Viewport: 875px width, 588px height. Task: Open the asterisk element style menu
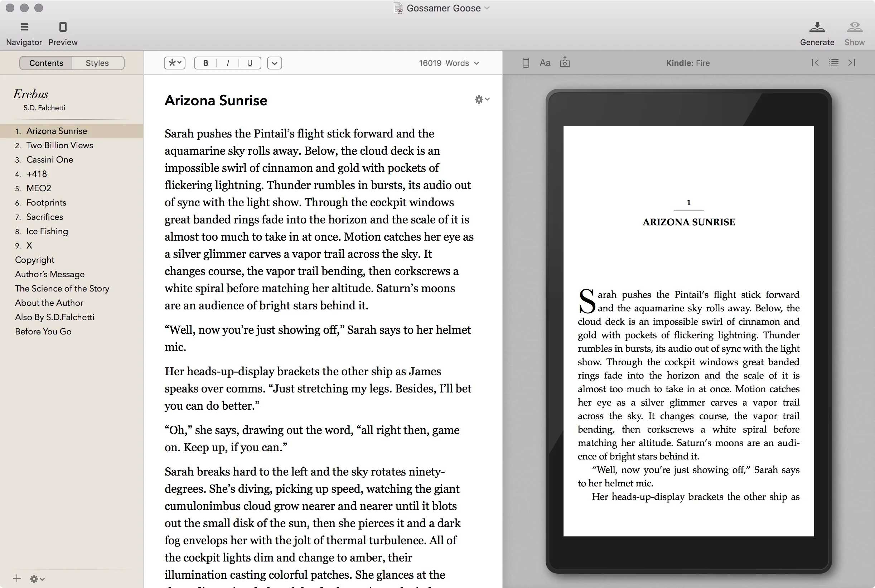(175, 63)
